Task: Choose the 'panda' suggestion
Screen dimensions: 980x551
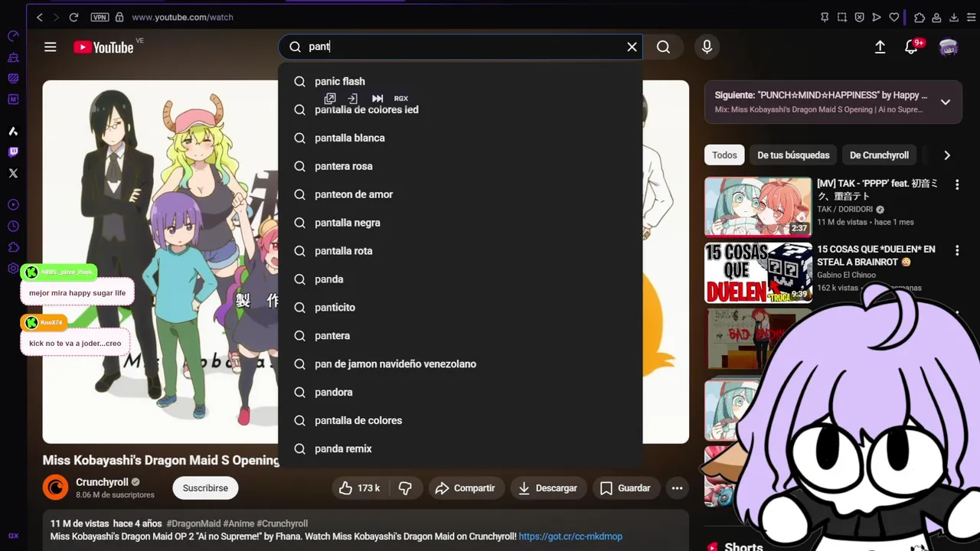Action: [x=460, y=279]
